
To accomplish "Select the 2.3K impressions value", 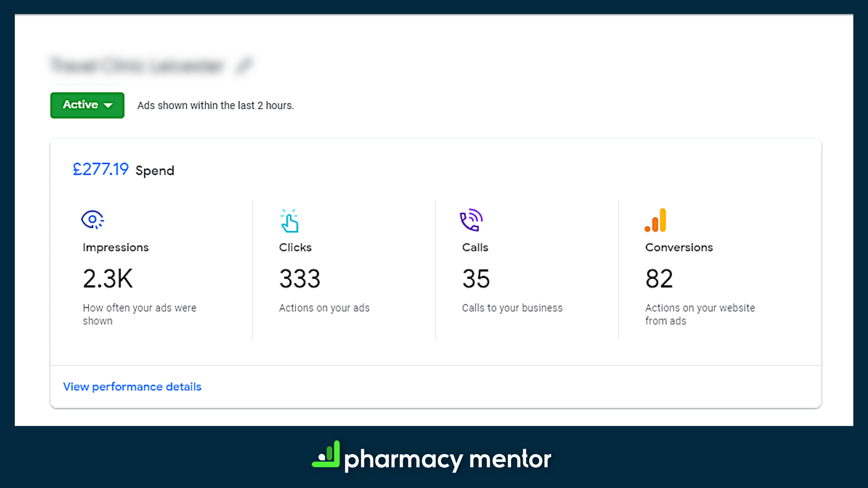I will point(108,279).
